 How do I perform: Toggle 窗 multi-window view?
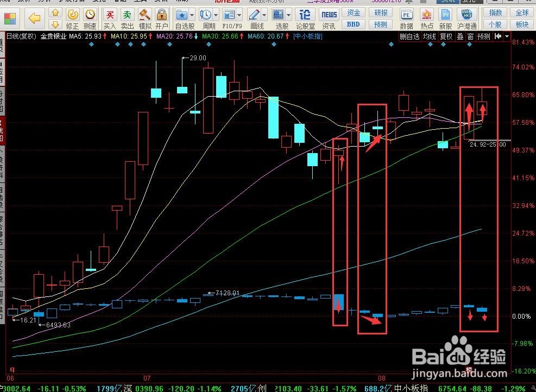pos(470,36)
